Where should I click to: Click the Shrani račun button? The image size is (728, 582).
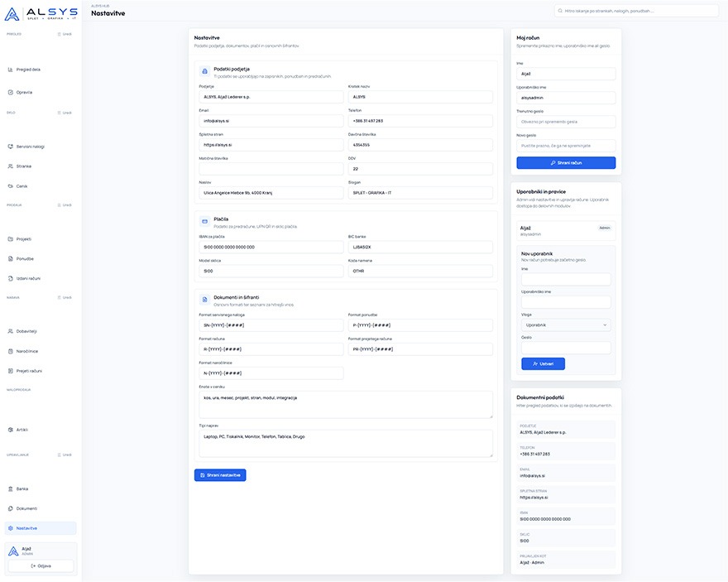[566, 163]
